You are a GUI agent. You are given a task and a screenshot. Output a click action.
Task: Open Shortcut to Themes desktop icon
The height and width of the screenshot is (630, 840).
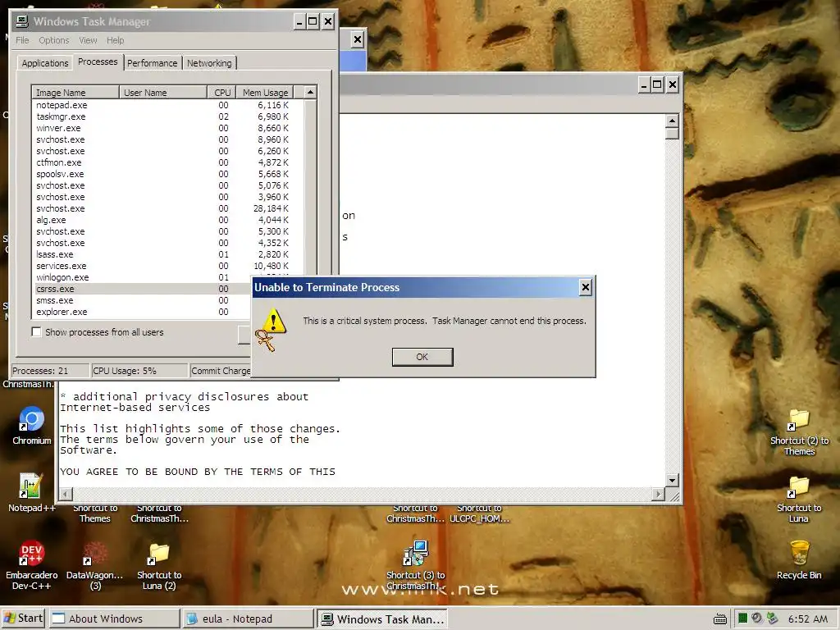[95, 514]
